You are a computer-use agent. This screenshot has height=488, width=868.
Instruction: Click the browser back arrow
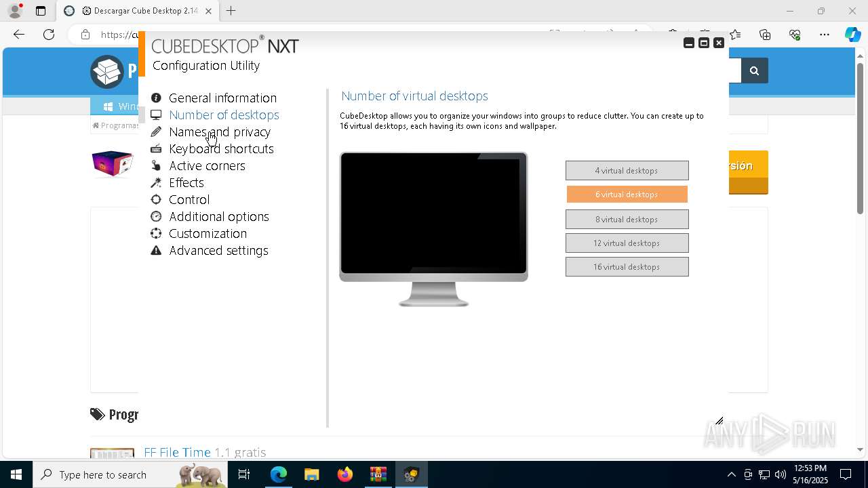(19, 35)
